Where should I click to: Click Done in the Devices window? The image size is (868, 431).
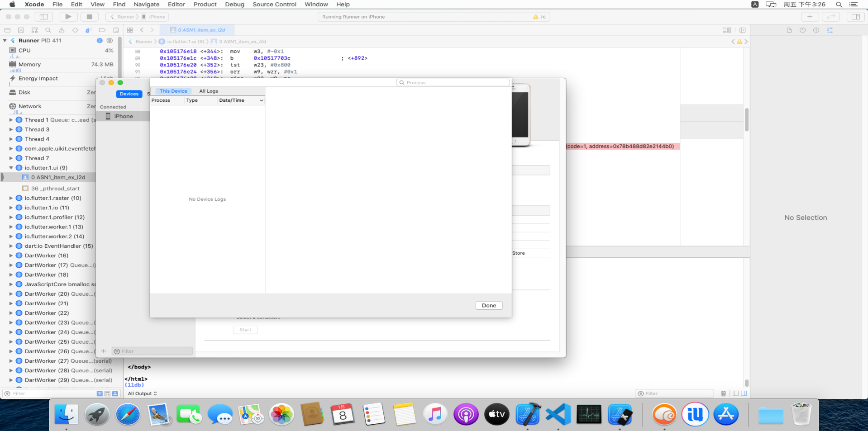coord(488,305)
